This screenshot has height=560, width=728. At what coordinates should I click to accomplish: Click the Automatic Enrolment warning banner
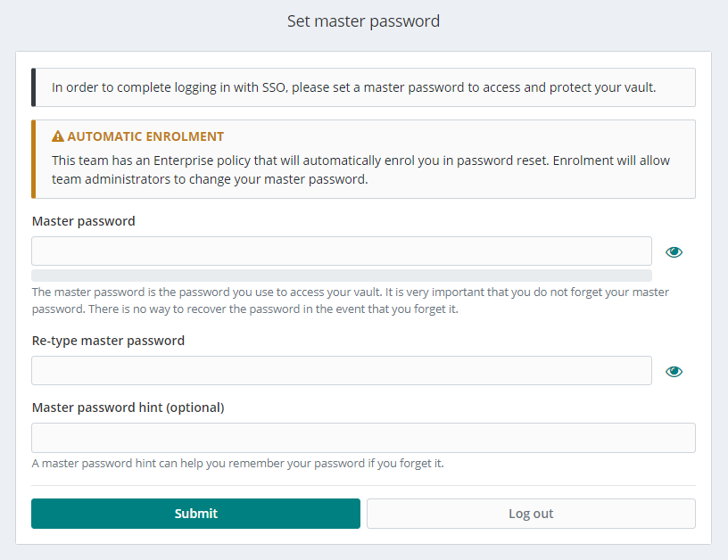[x=363, y=159]
